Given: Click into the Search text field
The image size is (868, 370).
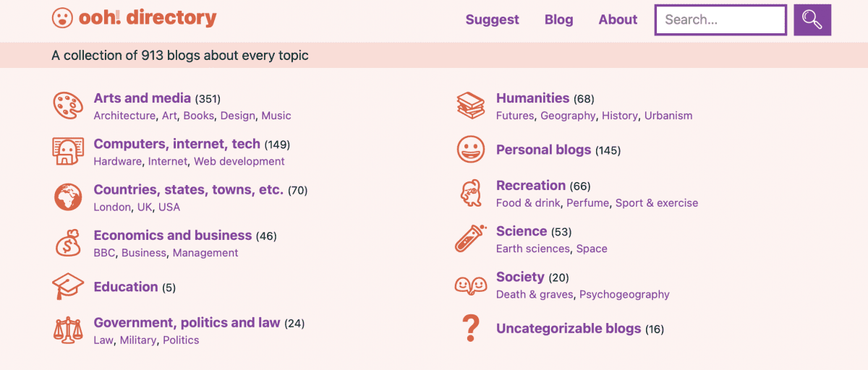Looking at the screenshot, I should [720, 20].
